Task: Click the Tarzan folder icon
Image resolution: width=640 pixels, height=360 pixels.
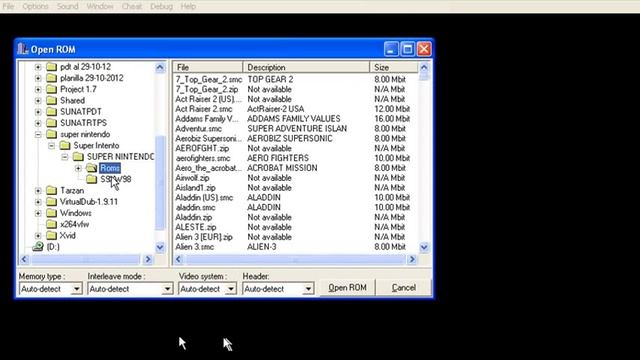Action: (x=51, y=190)
